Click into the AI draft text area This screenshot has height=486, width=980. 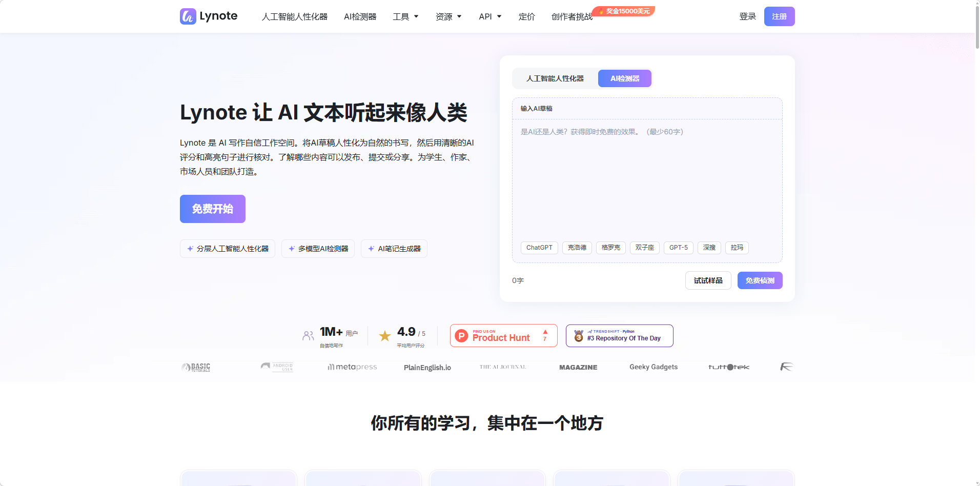point(647,179)
